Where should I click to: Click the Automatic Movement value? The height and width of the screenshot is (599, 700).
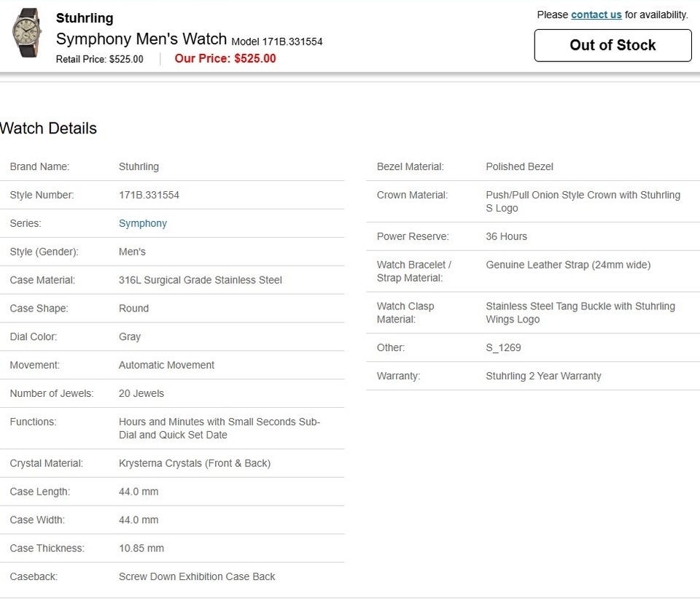[166, 365]
